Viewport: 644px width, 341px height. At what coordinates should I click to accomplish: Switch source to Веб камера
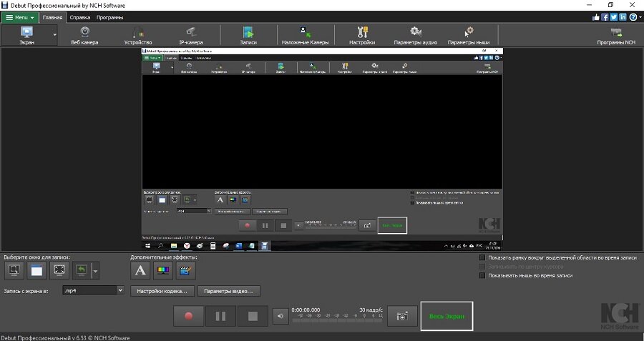(84, 35)
